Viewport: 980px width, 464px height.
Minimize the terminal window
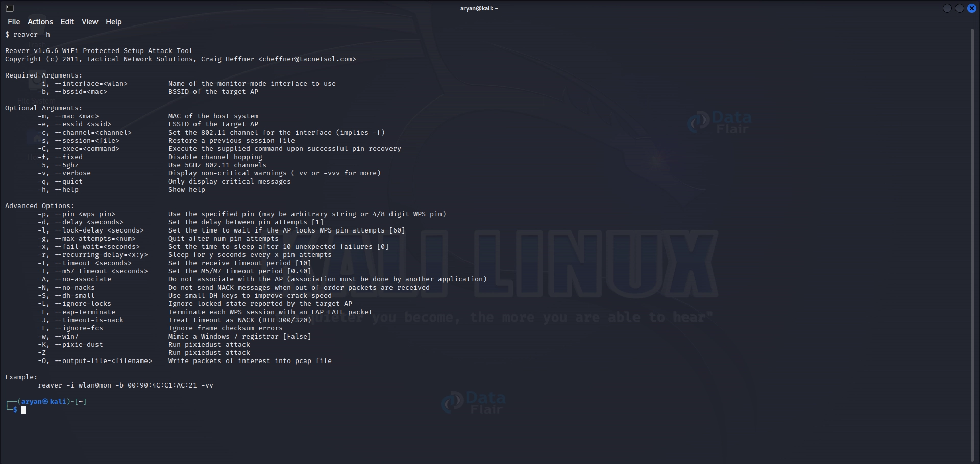coord(947,8)
